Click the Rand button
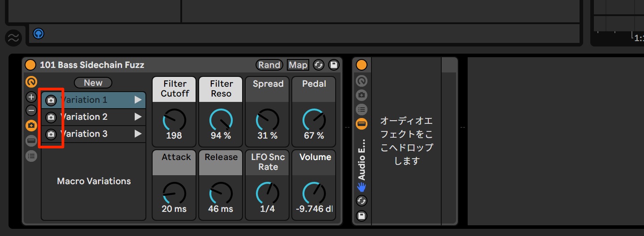 tap(269, 65)
